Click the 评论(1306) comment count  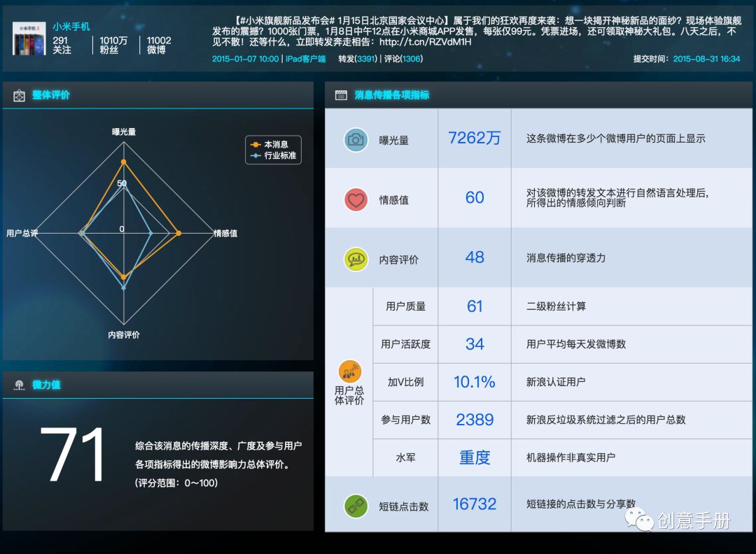point(403,59)
